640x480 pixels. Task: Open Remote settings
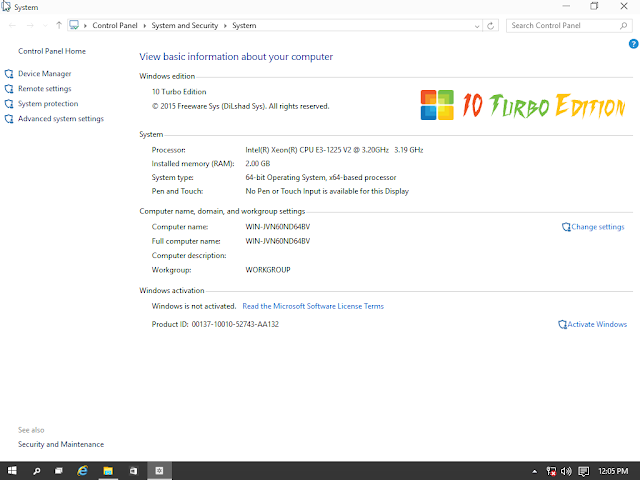44,89
